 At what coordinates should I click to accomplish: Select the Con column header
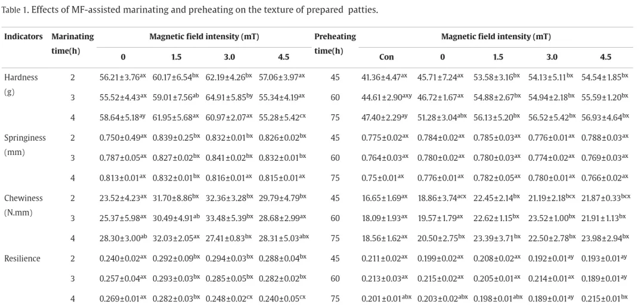[x=386, y=57]
